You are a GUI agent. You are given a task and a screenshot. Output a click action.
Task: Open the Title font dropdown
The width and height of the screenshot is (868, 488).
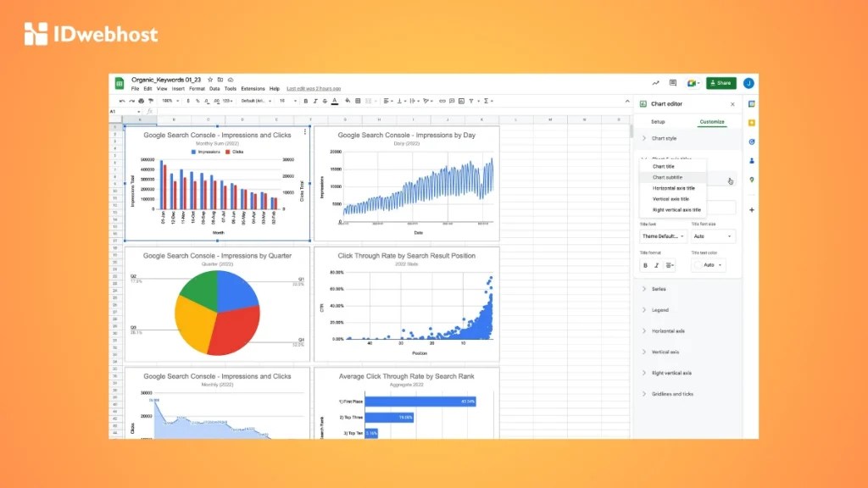tap(663, 236)
